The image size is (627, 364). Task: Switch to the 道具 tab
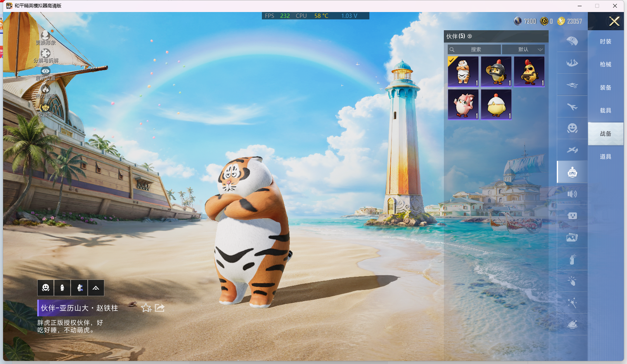click(x=606, y=157)
